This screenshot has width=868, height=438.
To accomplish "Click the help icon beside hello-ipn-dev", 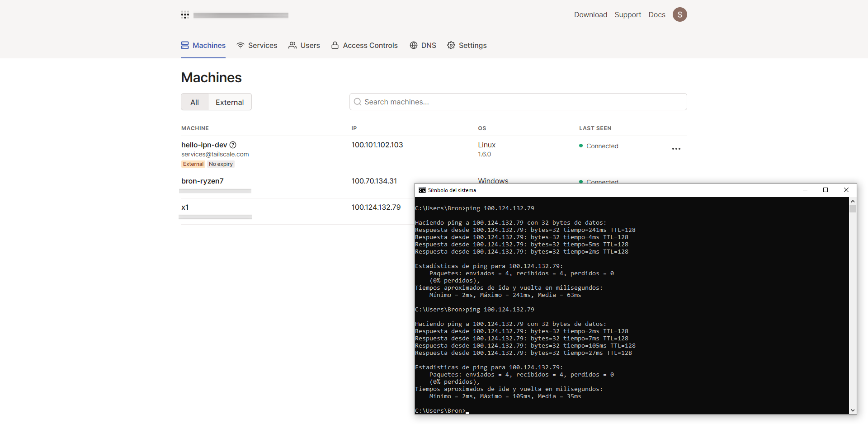I will click(233, 145).
